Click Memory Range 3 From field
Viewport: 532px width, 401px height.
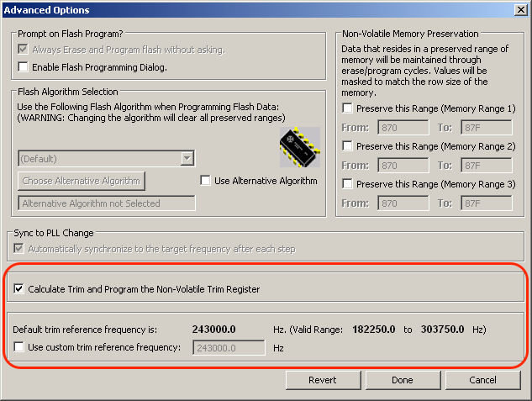tap(403, 203)
